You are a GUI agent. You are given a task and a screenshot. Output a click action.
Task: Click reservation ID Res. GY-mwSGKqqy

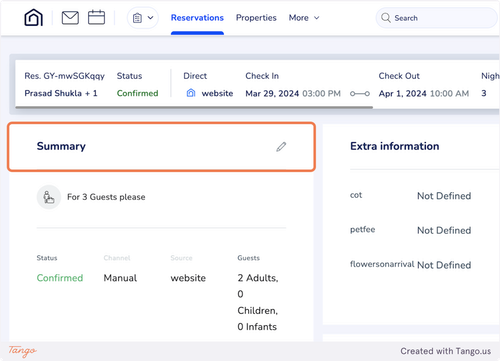pyautogui.click(x=65, y=76)
